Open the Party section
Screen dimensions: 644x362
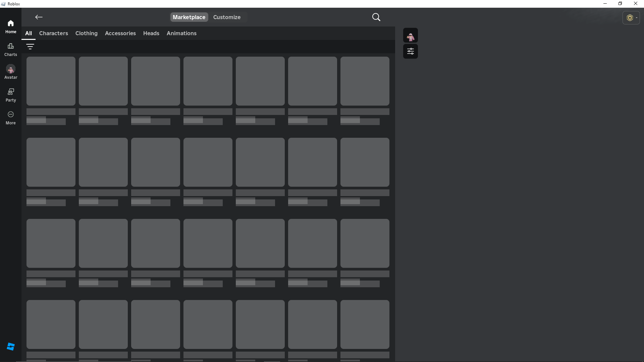pyautogui.click(x=11, y=95)
